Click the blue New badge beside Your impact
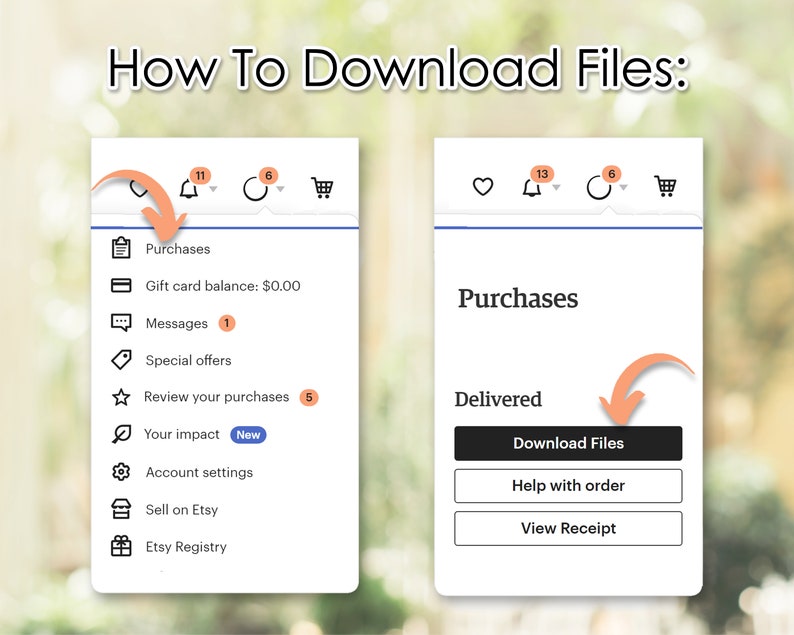 pos(248,435)
